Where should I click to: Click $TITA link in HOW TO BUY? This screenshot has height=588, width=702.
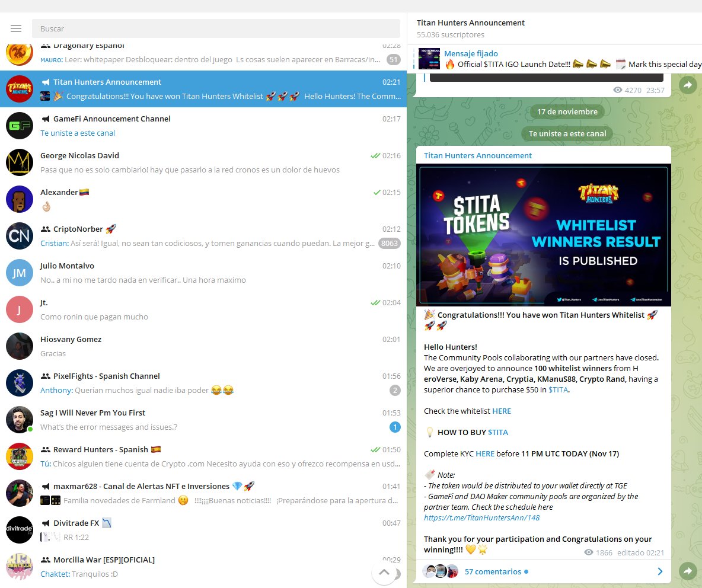coord(498,432)
